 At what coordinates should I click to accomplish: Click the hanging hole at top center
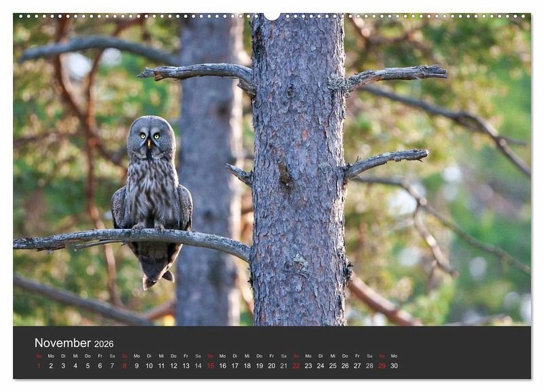click(x=272, y=16)
